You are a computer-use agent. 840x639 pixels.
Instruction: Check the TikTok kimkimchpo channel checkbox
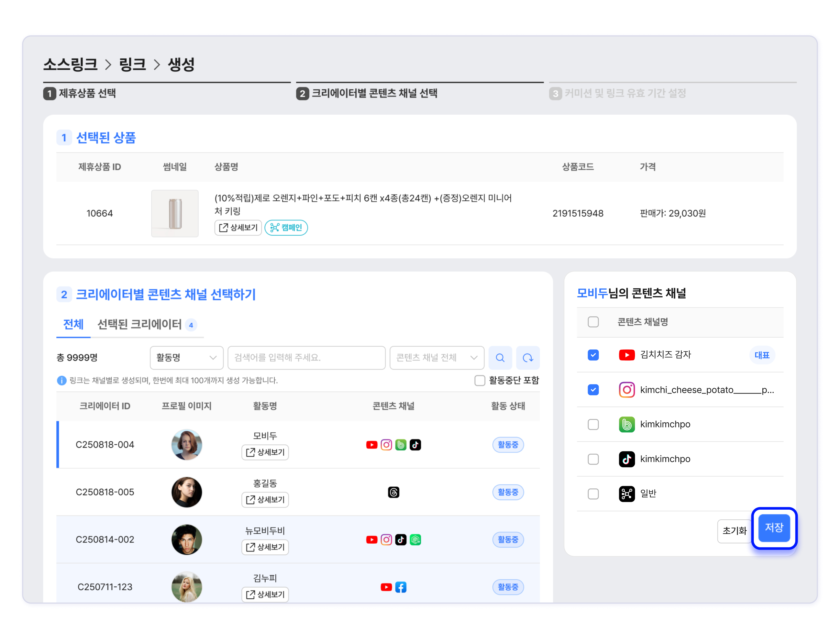(x=593, y=459)
